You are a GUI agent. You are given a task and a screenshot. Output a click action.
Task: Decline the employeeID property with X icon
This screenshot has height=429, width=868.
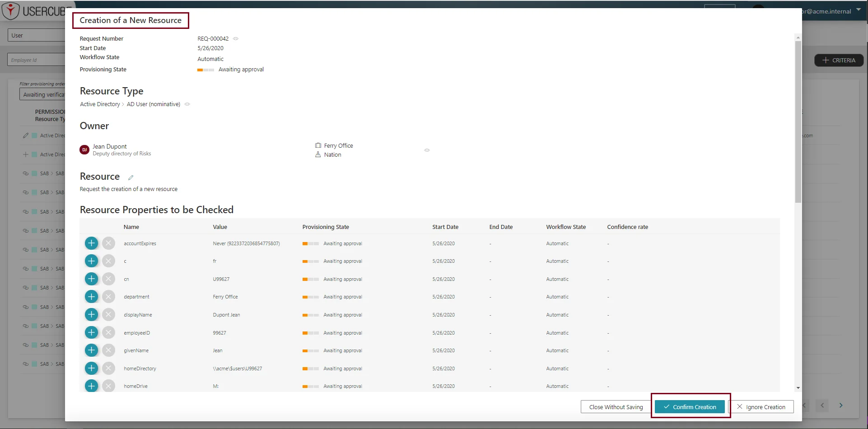(108, 333)
